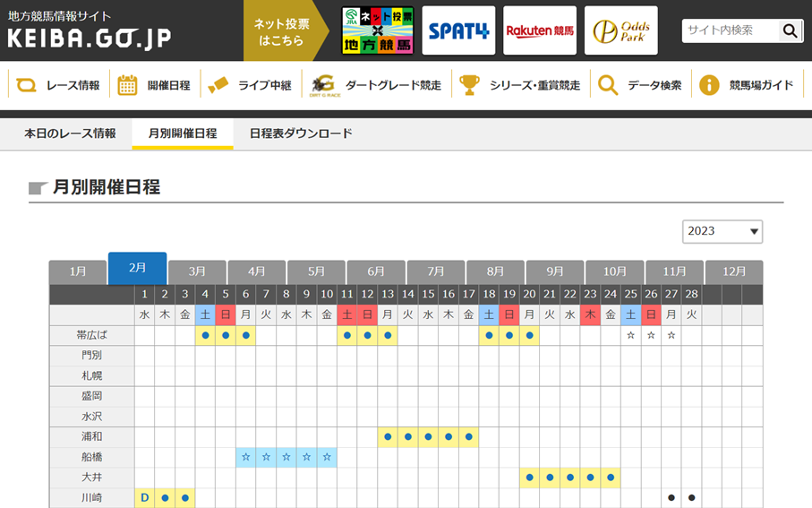Select the 12月 month tab
Screen dimensions: 812x508
pos(733,272)
